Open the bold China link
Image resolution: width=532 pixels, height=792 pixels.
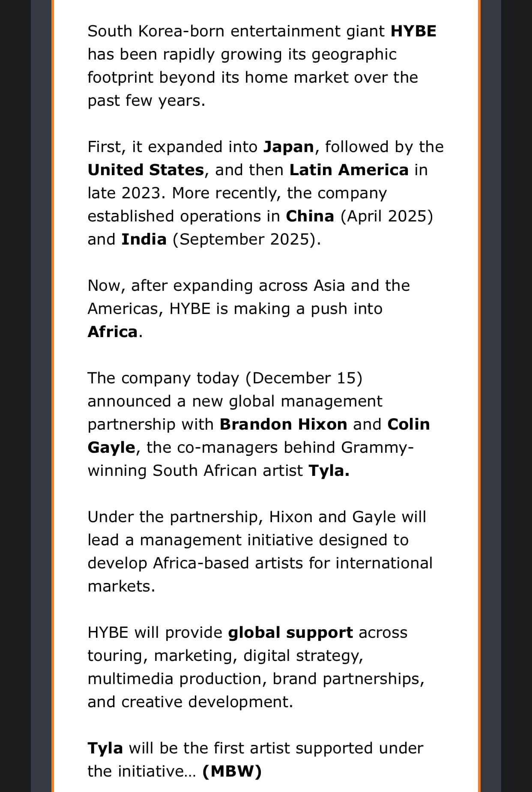310,216
